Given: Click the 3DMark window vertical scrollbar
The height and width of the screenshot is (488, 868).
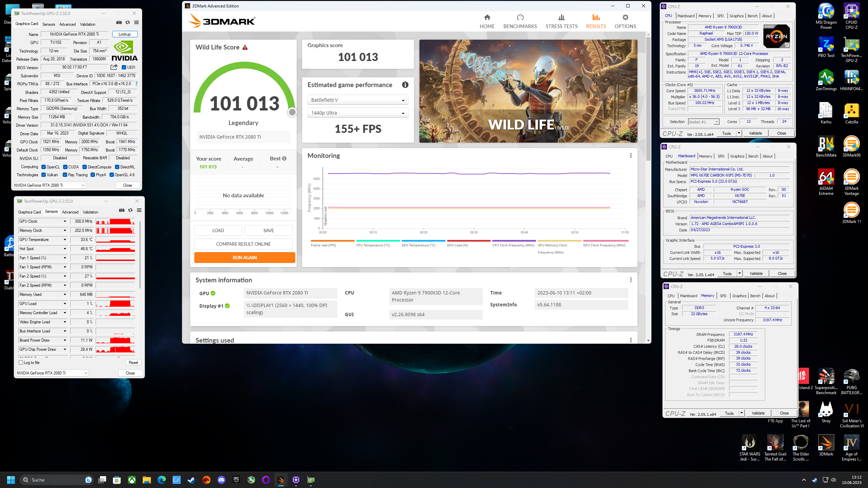Looking at the screenshot, I should pyautogui.click(x=648, y=98).
